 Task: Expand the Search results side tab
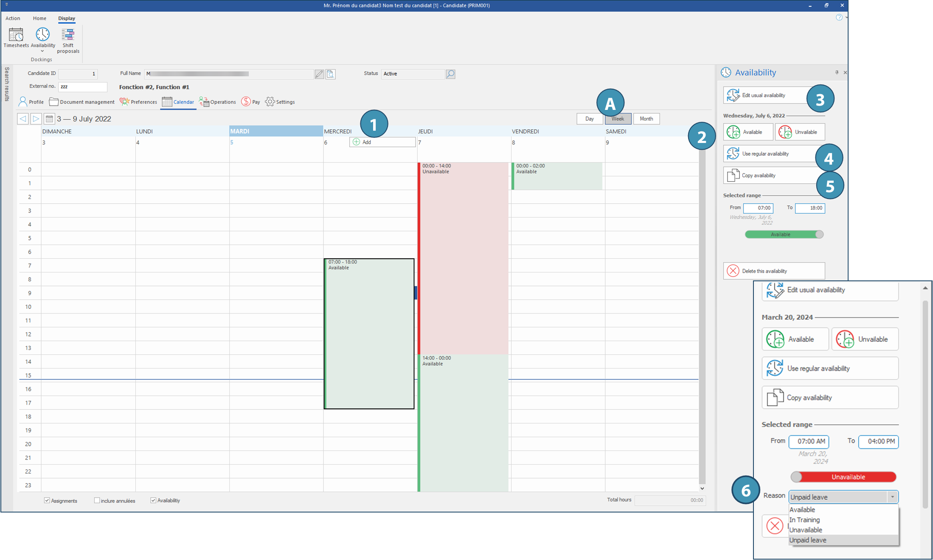(x=7, y=84)
